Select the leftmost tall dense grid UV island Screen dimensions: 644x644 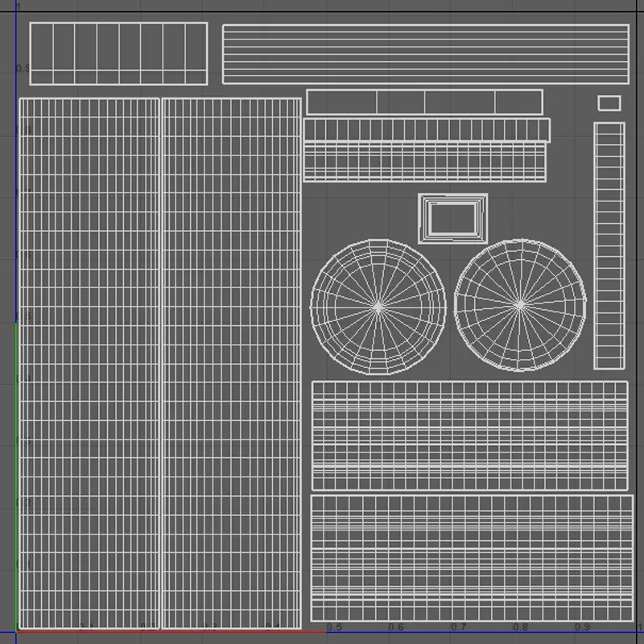[x=89, y=364]
